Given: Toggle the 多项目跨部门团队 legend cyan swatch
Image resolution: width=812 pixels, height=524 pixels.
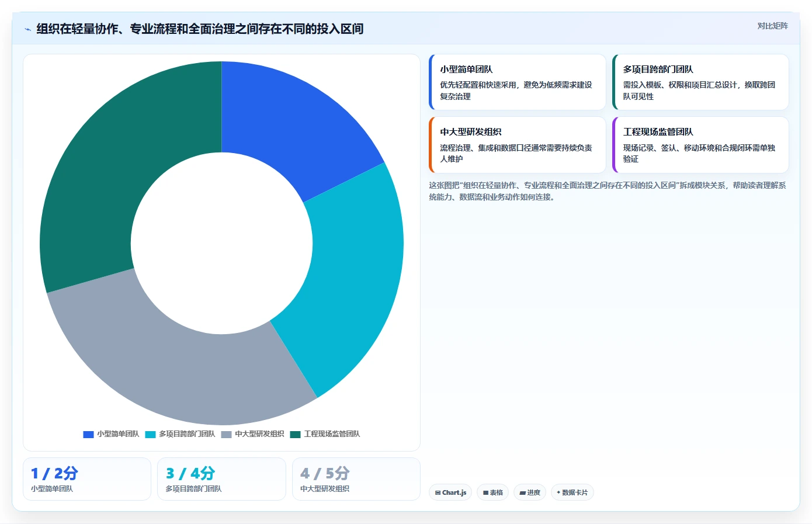Looking at the screenshot, I should pos(150,434).
